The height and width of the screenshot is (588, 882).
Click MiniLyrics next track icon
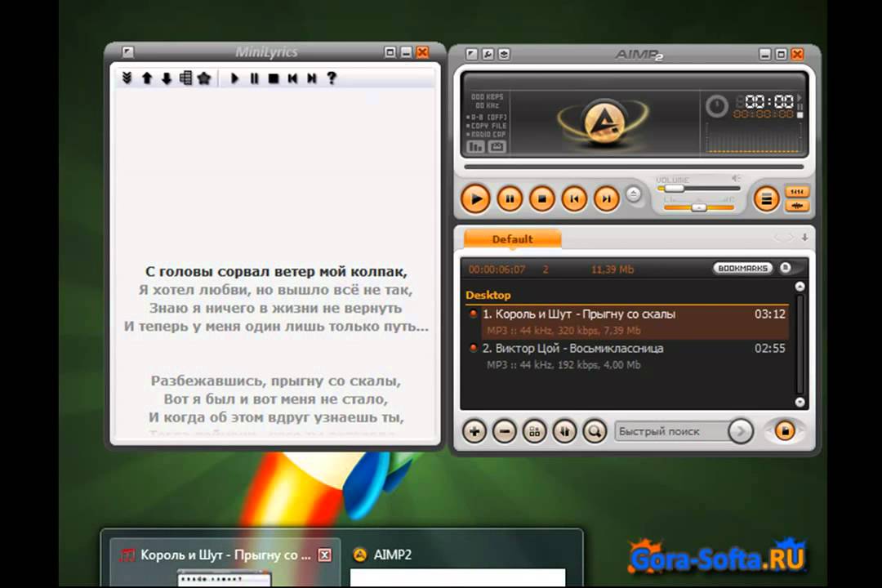click(312, 78)
